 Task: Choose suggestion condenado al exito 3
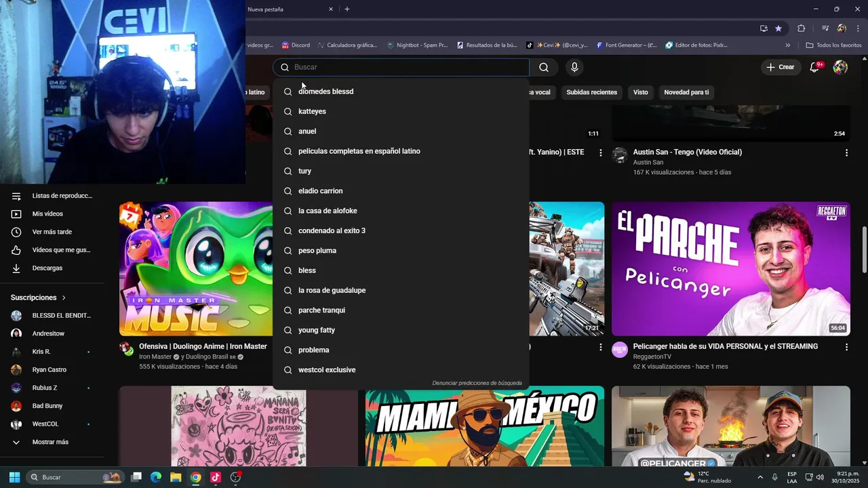click(x=401, y=230)
